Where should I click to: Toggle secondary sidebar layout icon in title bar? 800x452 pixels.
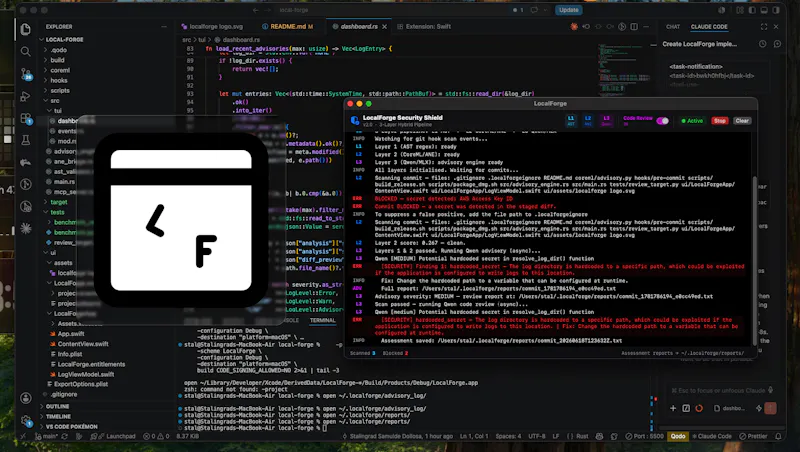[x=776, y=10]
